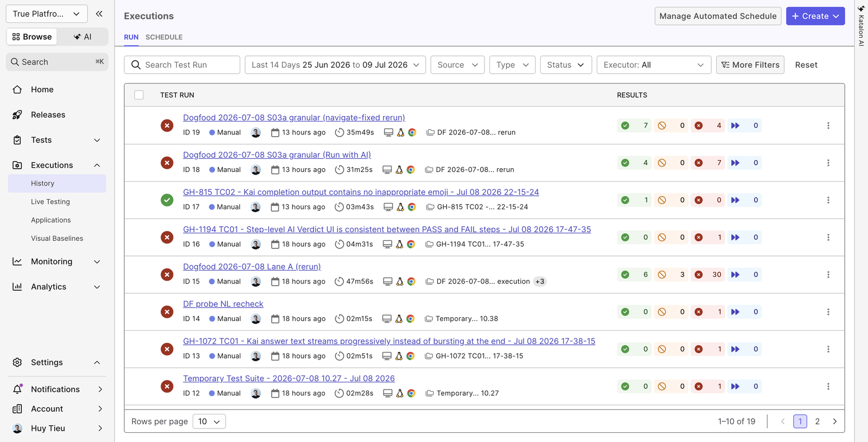The image size is (868, 442).
Task: Open row actions menu for ID 17
Action: (x=828, y=200)
